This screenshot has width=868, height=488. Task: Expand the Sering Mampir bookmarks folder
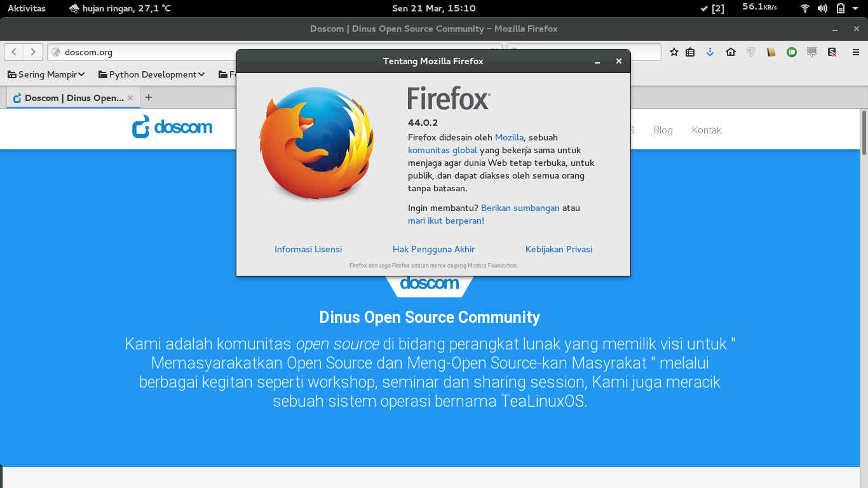coord(46,74)
